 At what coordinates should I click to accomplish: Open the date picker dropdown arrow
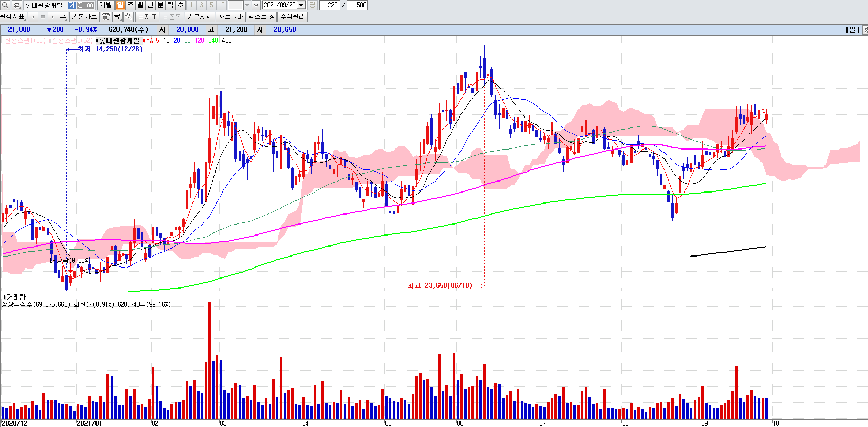coord(301,5)
